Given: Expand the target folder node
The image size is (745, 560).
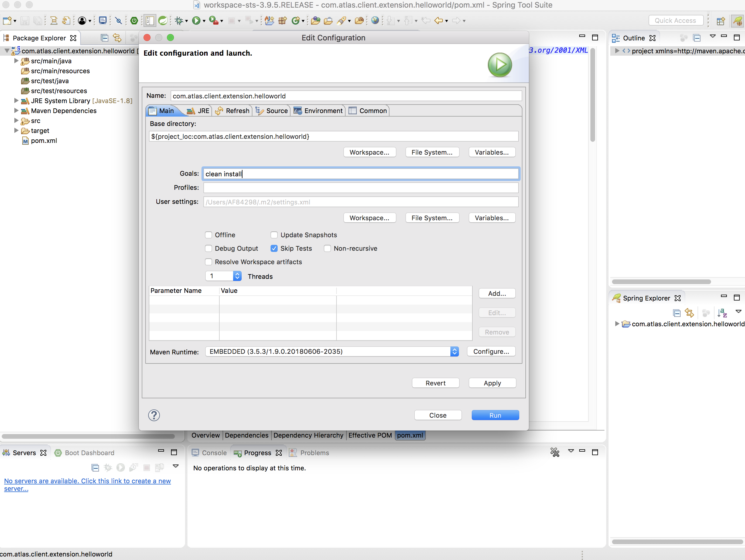Looking at the screenshot, I should coord(16,130).
